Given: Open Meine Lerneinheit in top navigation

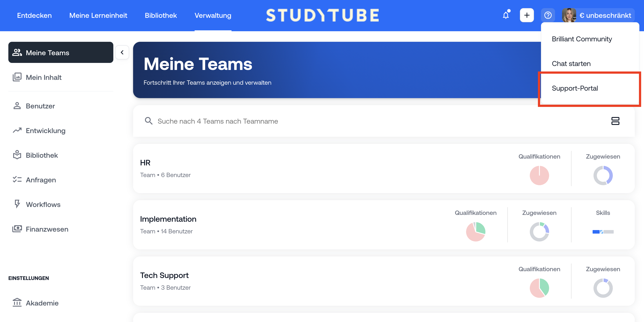Looking at the screenshot, I should click(98, 15).
